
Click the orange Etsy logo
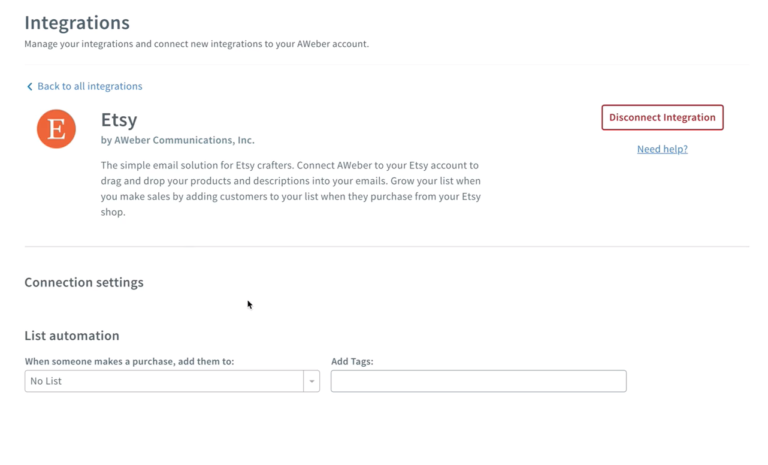(x=56, y=129)
